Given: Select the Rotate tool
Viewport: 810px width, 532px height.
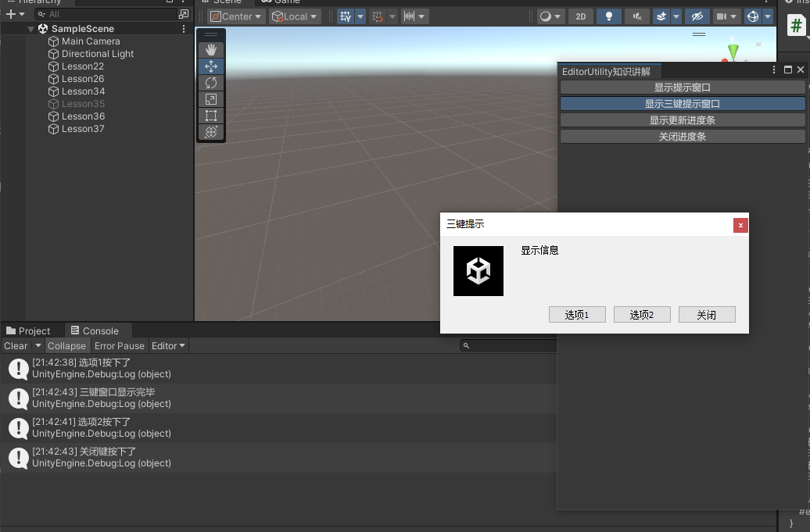Looking at the screenshot, I should (211, 83).
